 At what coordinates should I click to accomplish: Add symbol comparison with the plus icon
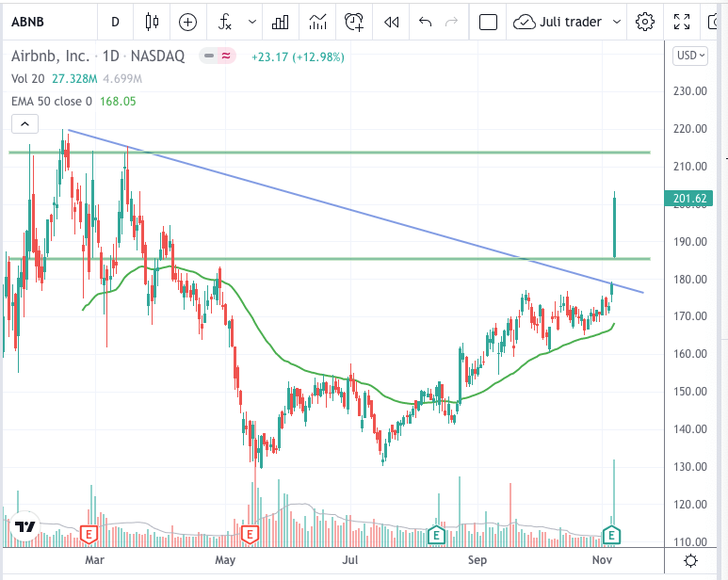[187, 22]
